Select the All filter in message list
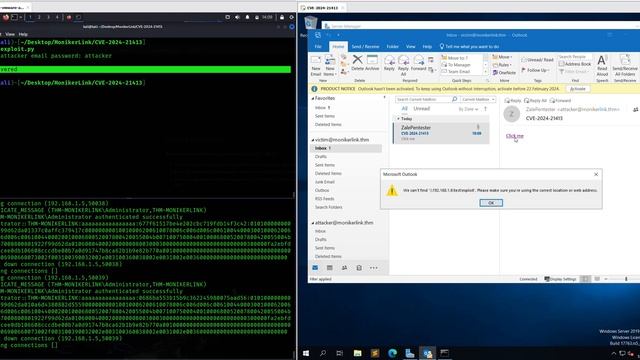Viewport: 640px width, 360px height. click(404, 109)
